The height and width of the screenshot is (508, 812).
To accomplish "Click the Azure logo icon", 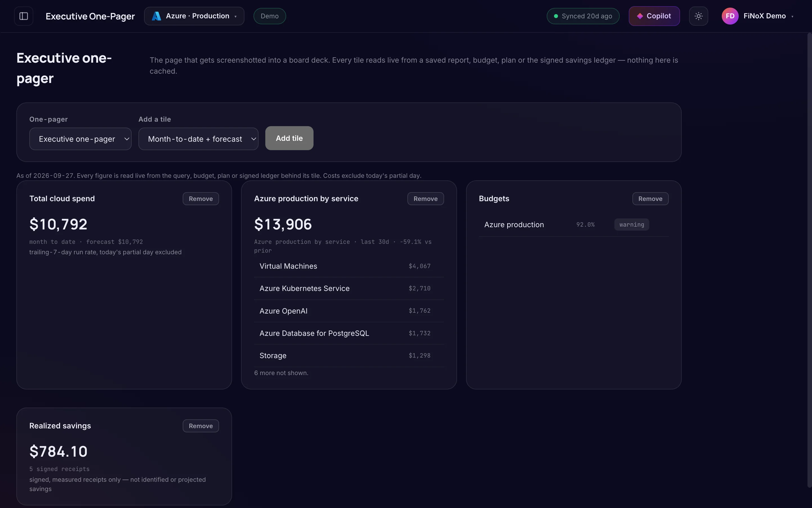I will point(156,16).
